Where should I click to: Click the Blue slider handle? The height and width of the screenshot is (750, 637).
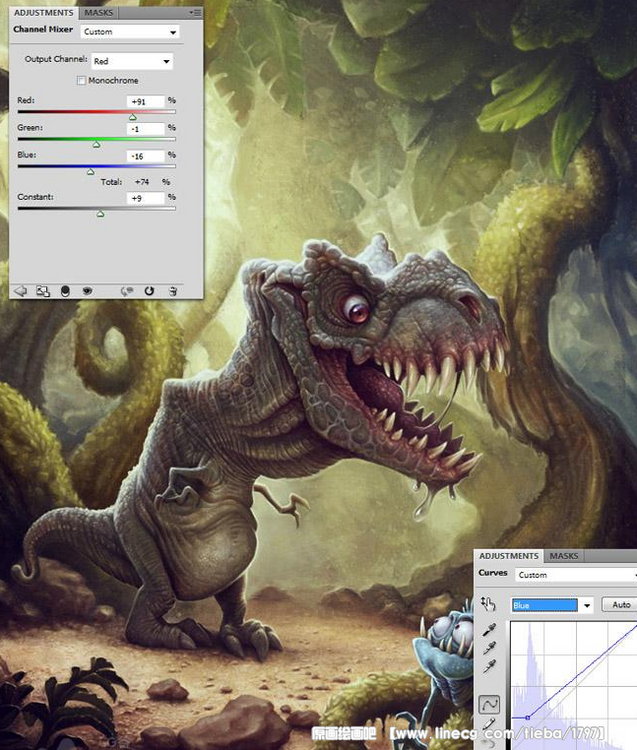coord(90,172)
